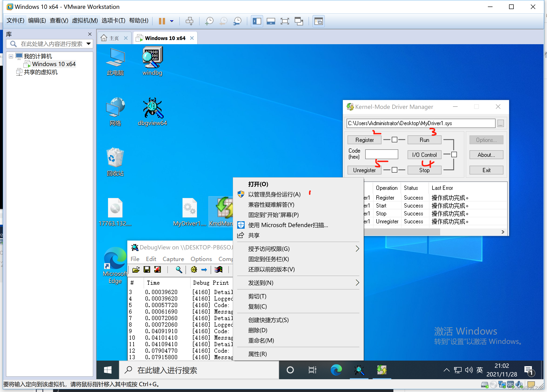
Task: Click Stop in Driver Manager
Action: pyautogui.click(x=424, y=170)
